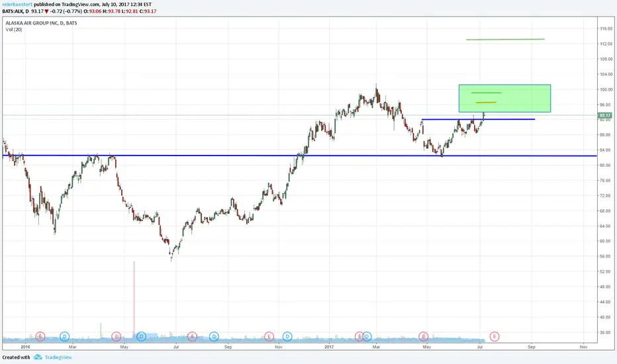This screenshot has width=617, height=364.
Task: Click the 2016 label on time axis
Action: (26, 347)
